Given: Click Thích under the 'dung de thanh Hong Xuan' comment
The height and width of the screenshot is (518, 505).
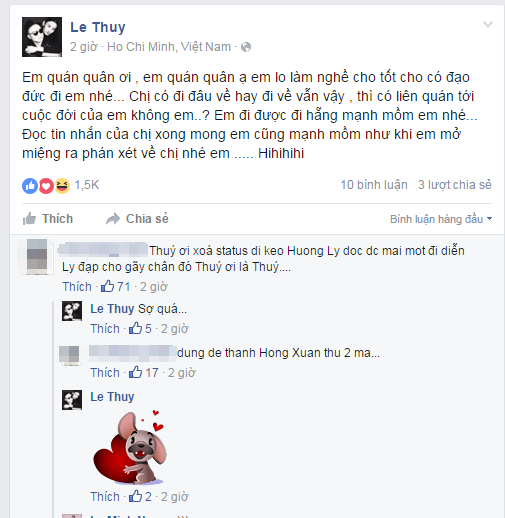Looking at the screenshot, I should [105, 373].
